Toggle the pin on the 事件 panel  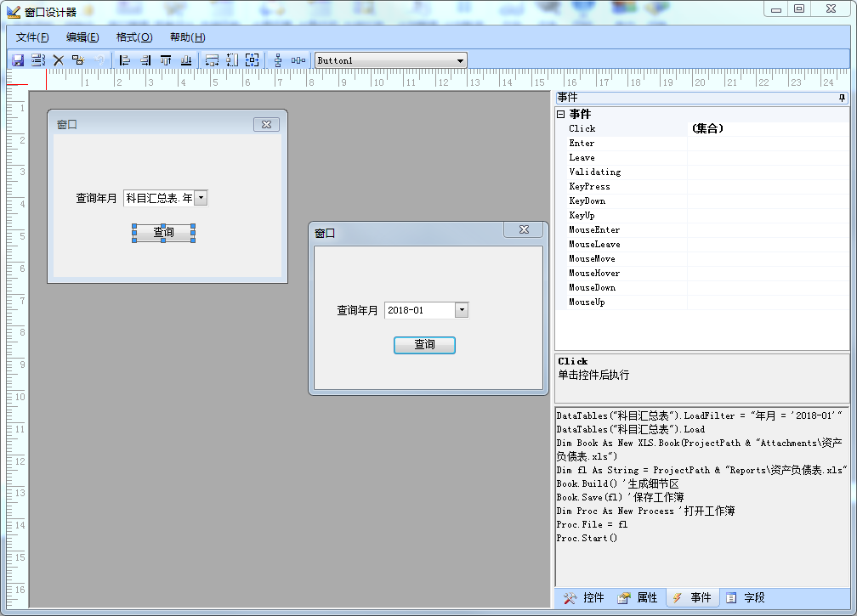coord(842,99)
